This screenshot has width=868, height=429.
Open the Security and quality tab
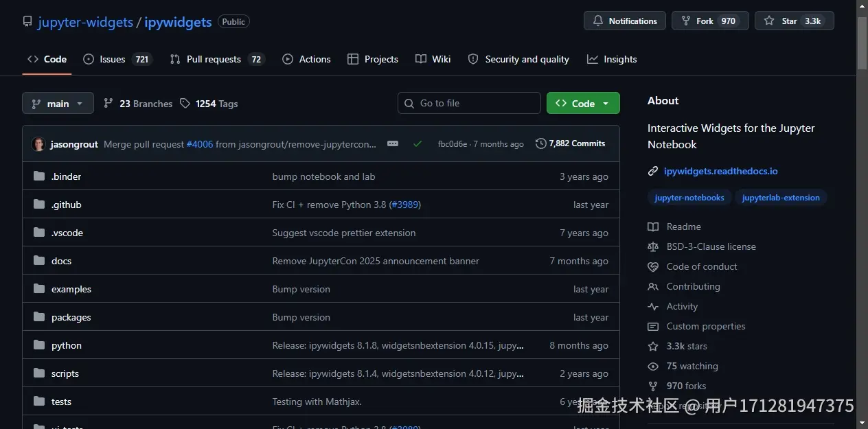click(518, 59)
